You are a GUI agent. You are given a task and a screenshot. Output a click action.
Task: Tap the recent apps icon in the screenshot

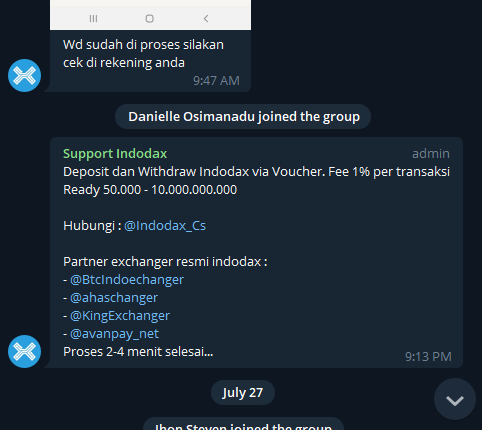click(x=93, y=18)
